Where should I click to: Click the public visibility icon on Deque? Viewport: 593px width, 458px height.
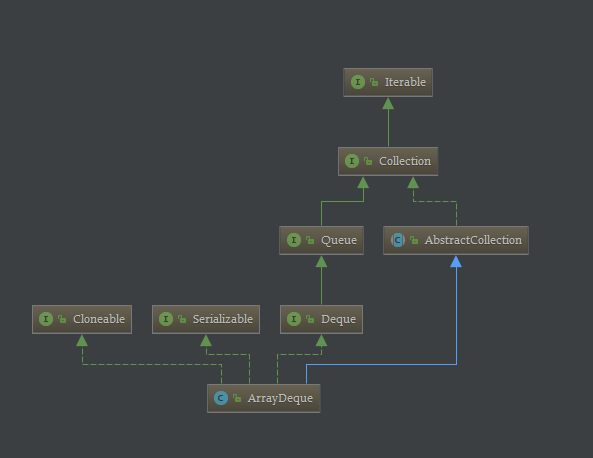(x=310, y=319)
